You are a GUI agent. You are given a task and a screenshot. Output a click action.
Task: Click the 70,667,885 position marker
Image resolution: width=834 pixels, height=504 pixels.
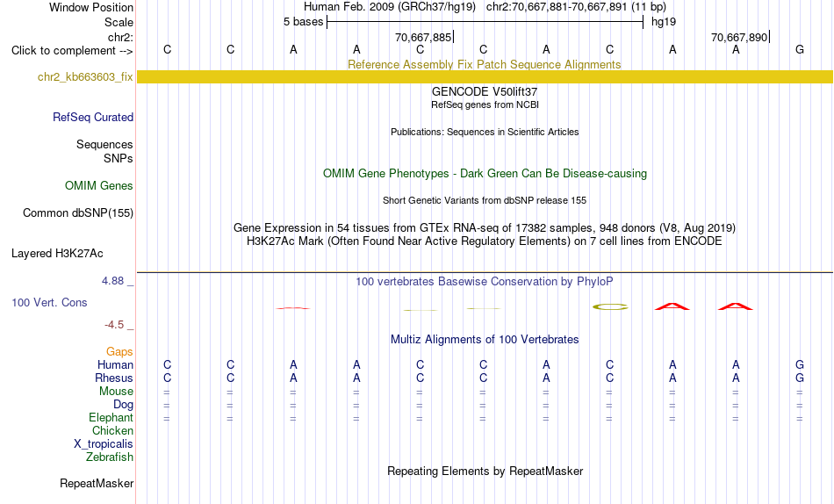[424, 37]
